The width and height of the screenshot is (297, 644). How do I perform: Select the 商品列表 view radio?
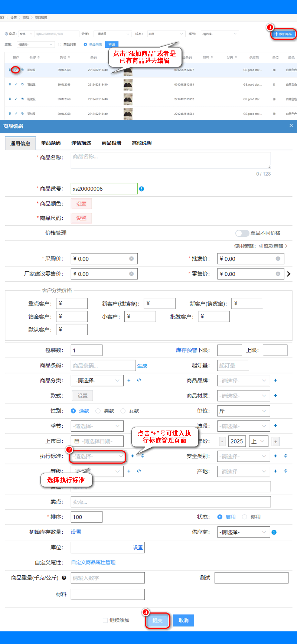[60, 45]
